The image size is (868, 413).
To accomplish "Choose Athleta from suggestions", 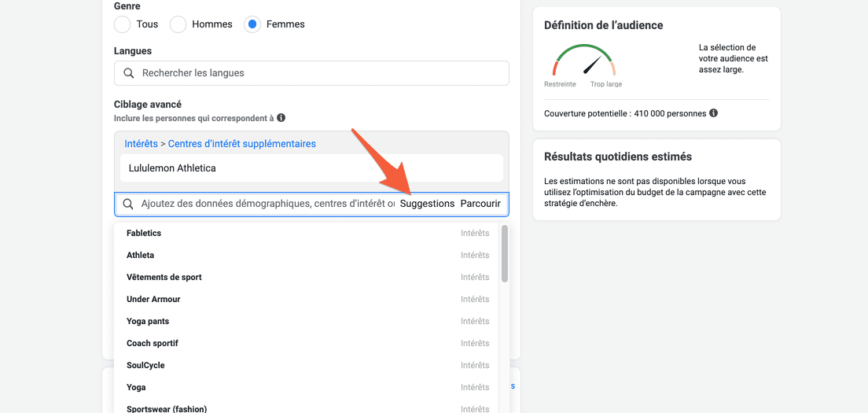I will click(x=307, y=255).
